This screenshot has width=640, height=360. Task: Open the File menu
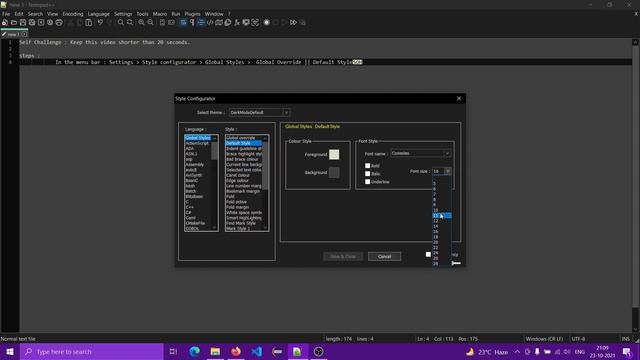[6, 14]
